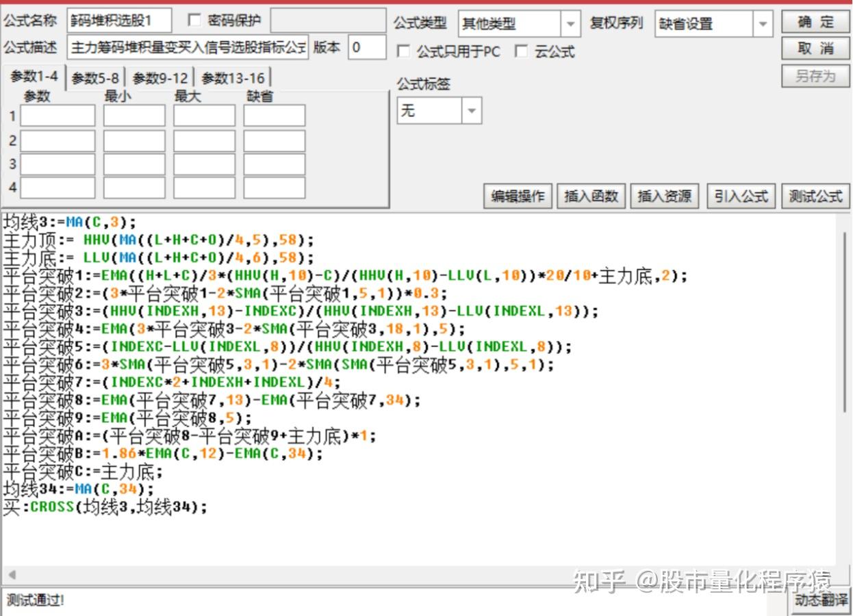
Task: Switch to 参数1-4 tab
Action: click(x=34, y=77)
